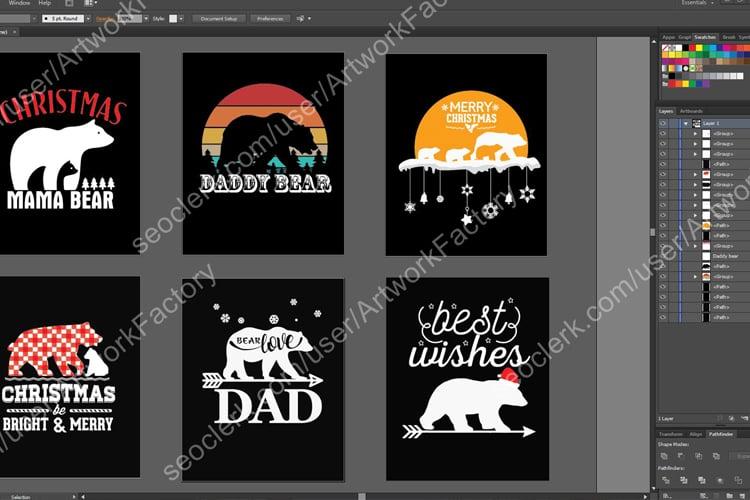Click the '1 Layer' count text
This screenshot has height=500, width=750.
pyautogui.click(x=665, y=419)
